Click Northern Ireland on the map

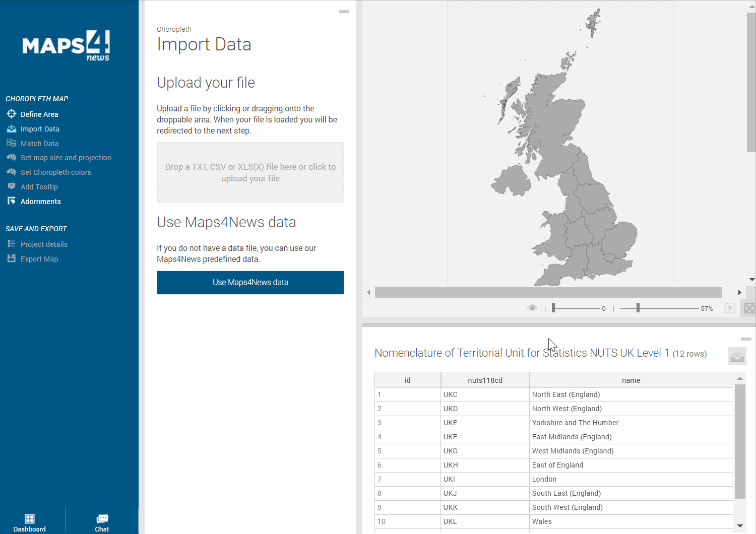(x=512, y=181)
